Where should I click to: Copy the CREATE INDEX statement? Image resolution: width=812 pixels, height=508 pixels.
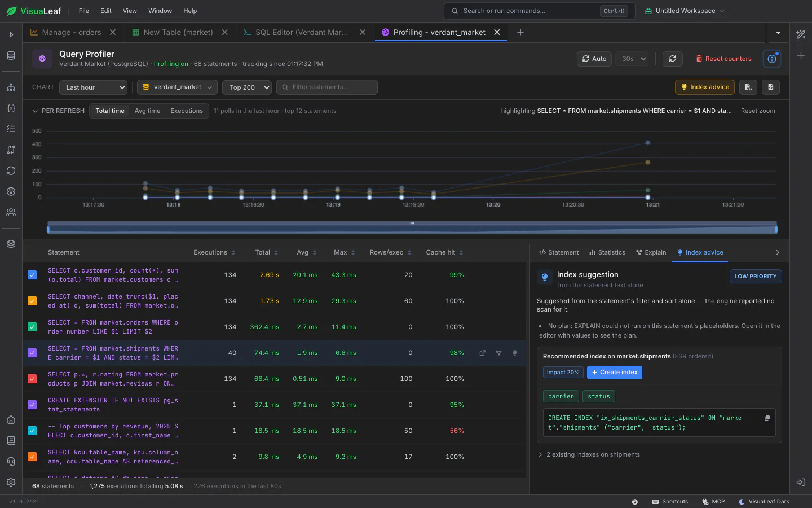point(767,418)
